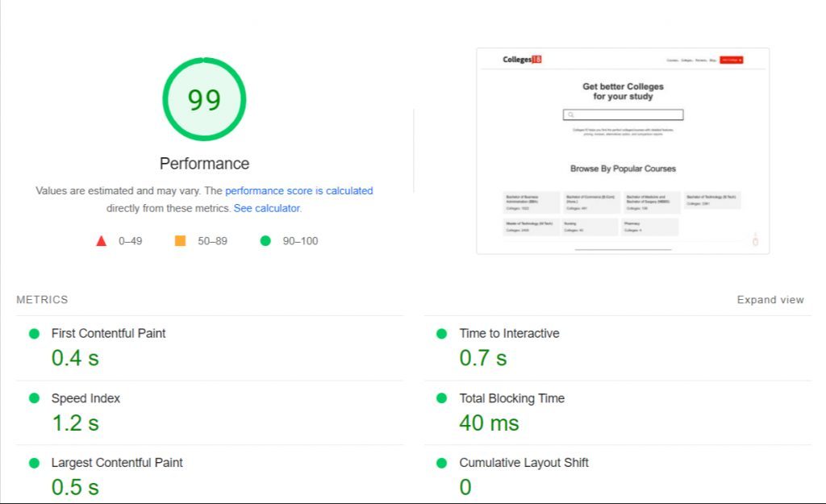Expand the First Contentful Paint metric
Screen dimensions: 826x504
[210, 348]
